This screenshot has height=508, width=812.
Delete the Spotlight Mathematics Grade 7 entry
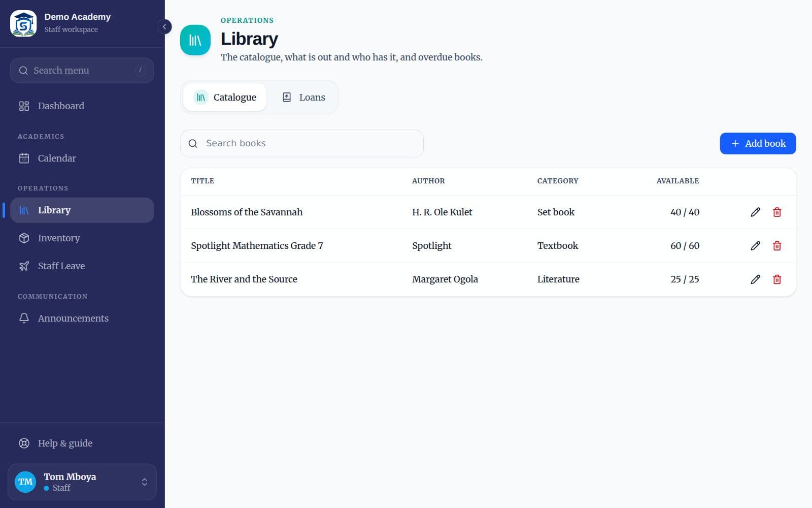click(x=777, y=246)
